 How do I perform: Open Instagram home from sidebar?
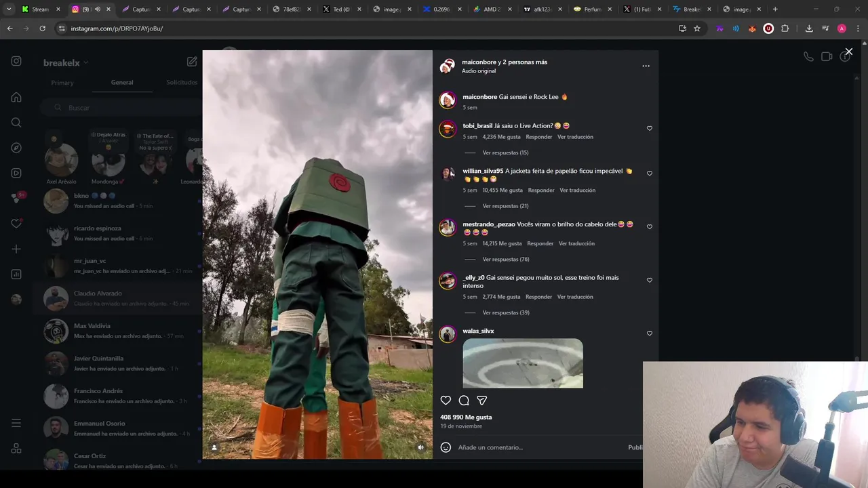click(16, 97)
